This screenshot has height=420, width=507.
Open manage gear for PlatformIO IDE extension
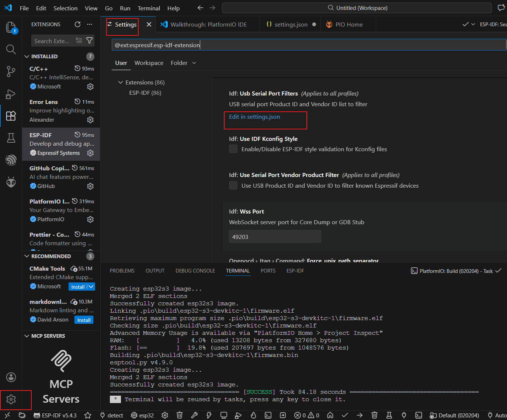pyautogui.click(x=90, y=219)
